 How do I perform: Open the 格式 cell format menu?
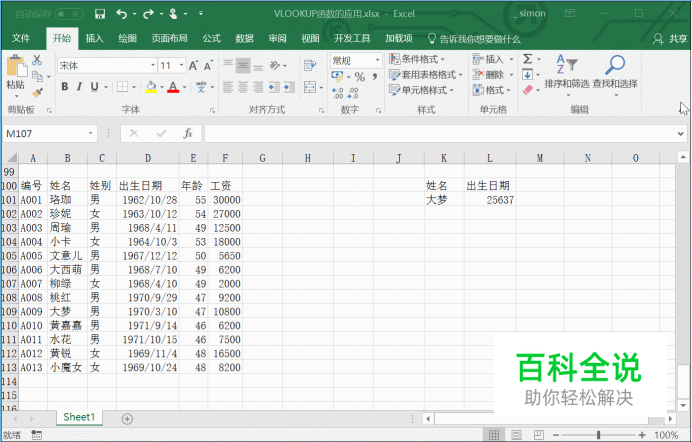(x=491, y=90)
